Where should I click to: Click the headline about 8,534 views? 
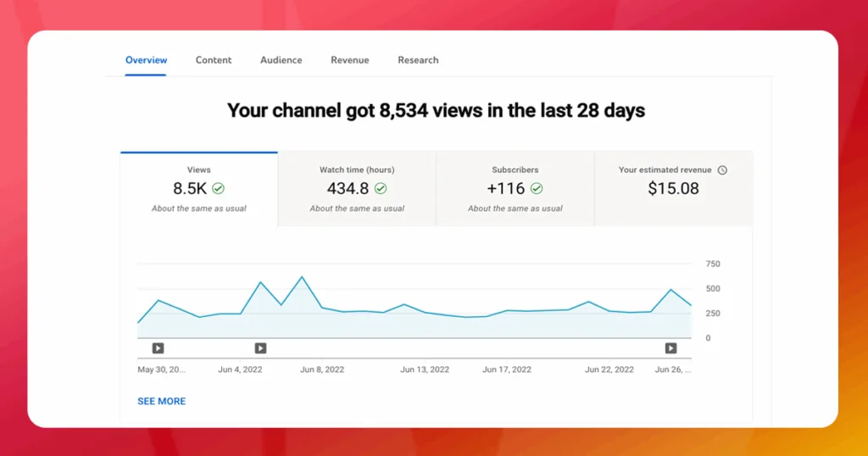click(437, 110)
